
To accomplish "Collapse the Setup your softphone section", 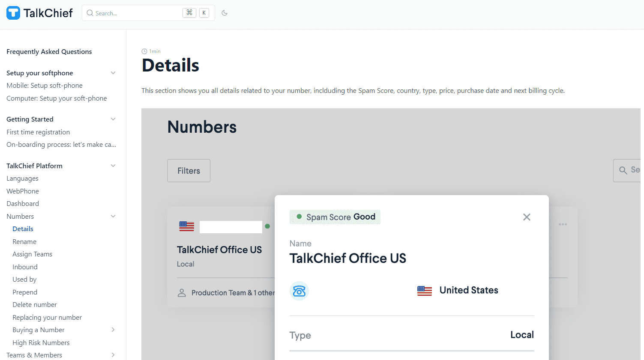I will click(113, 73).
